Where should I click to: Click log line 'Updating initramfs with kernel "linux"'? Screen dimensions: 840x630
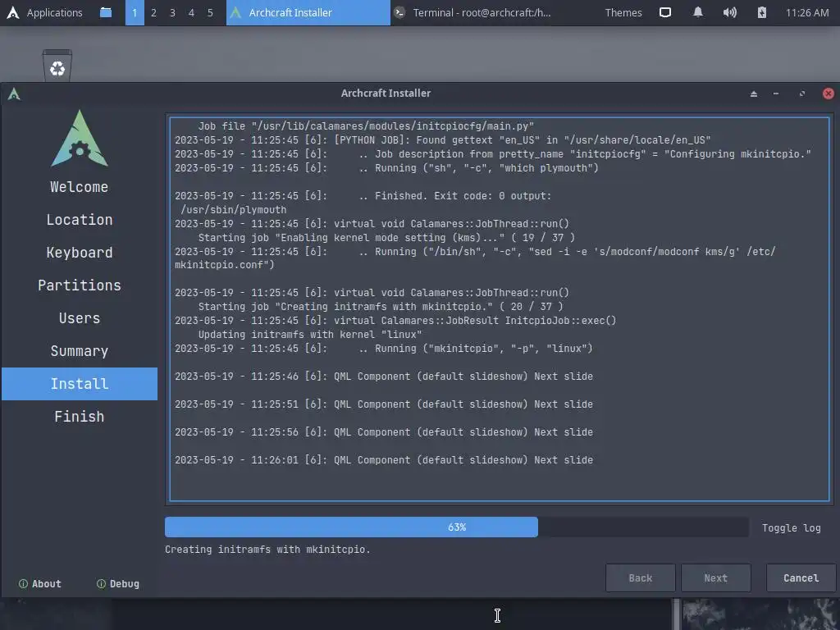point(309,335)
